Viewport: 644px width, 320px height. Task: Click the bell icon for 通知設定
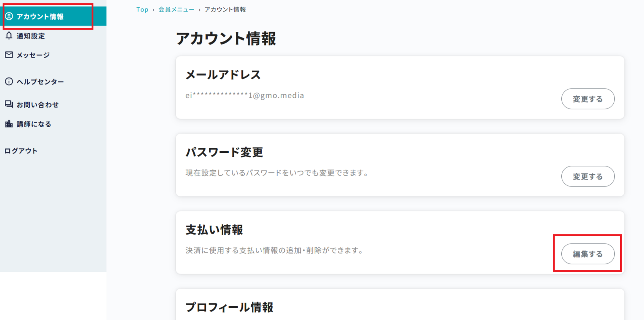coord(9,36)
